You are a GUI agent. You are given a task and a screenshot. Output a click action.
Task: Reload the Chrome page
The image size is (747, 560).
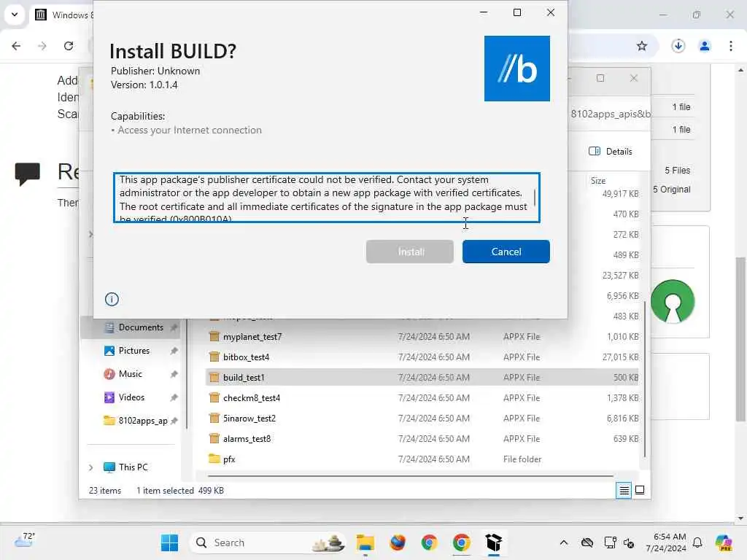point(69,46)
